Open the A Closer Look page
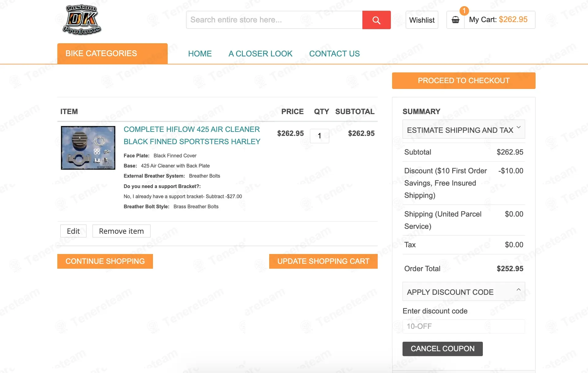Screen dimensions: 588x373 pyautogui.click(x=260, y=54)
